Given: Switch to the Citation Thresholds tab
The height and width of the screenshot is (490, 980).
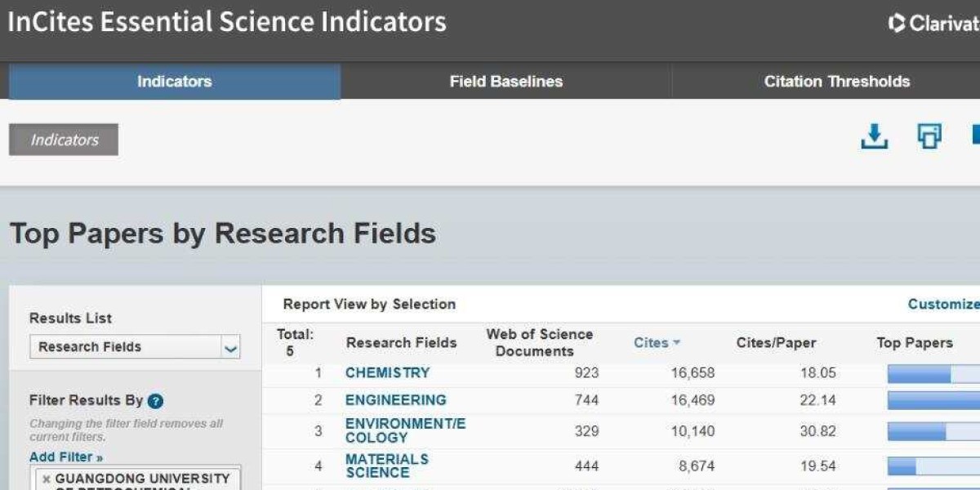Looking at the screenshot, I should (836, 82).
